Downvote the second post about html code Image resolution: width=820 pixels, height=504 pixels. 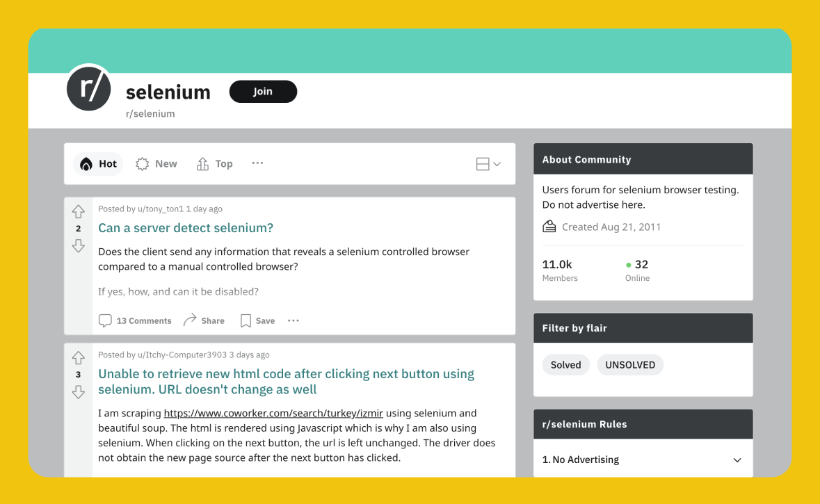click(x=78, y=392)
